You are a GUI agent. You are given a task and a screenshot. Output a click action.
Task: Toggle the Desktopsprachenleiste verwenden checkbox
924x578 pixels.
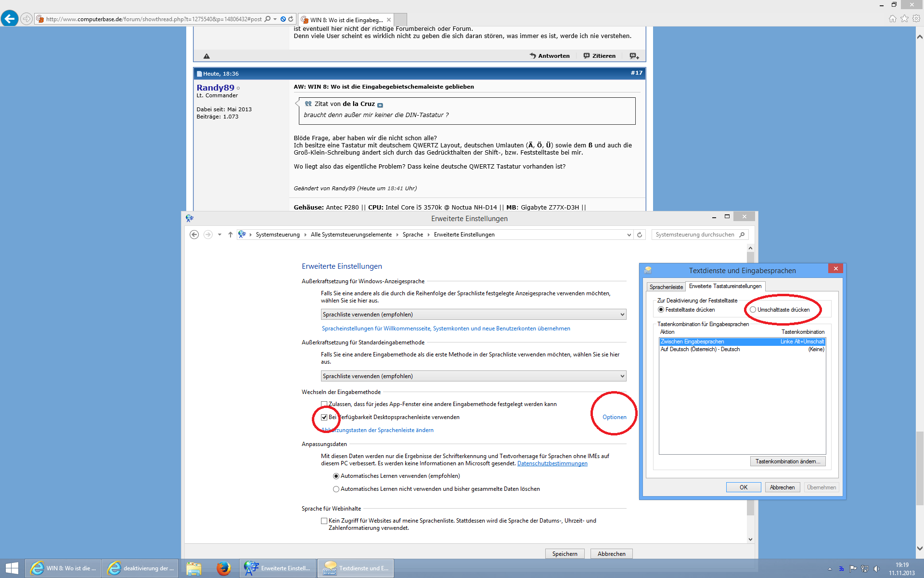coord(324,417)
